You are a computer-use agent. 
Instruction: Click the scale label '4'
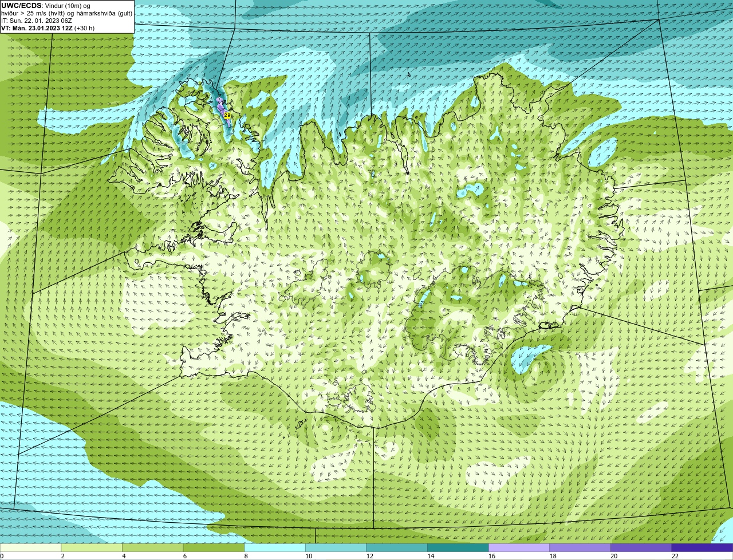click(124, 556)
